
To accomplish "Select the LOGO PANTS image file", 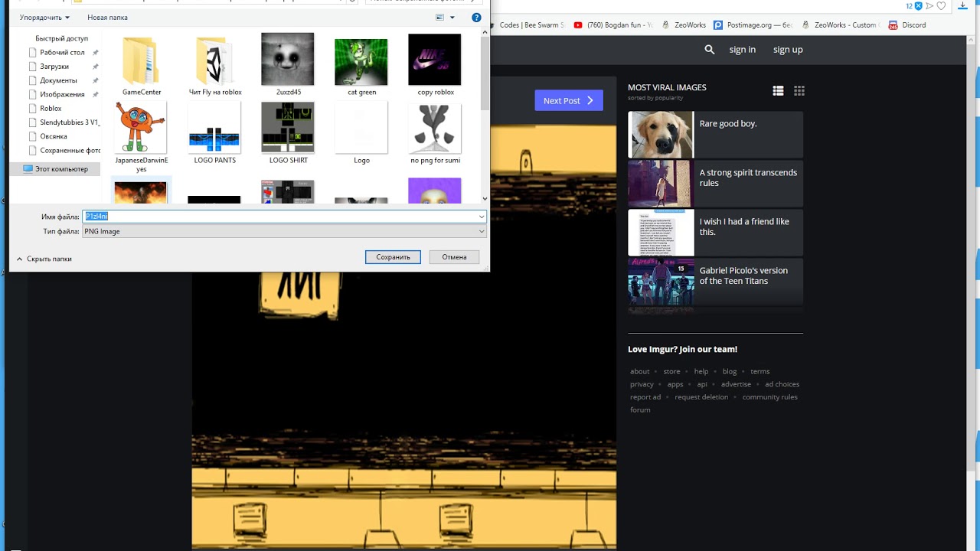I will [215, 132].
